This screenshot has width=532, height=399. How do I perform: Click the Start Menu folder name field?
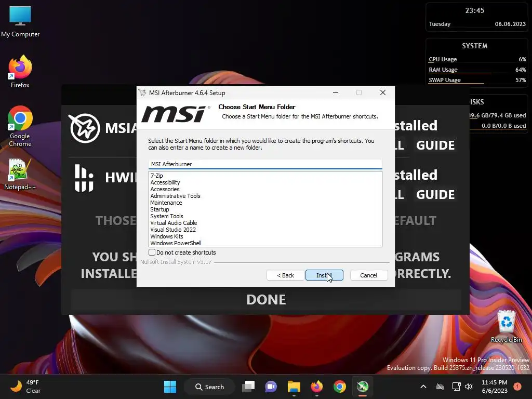(x=265, y=164)
